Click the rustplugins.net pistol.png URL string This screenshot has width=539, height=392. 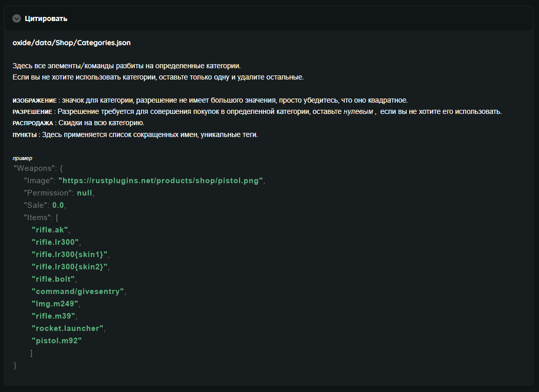click(x=161, y=181)
